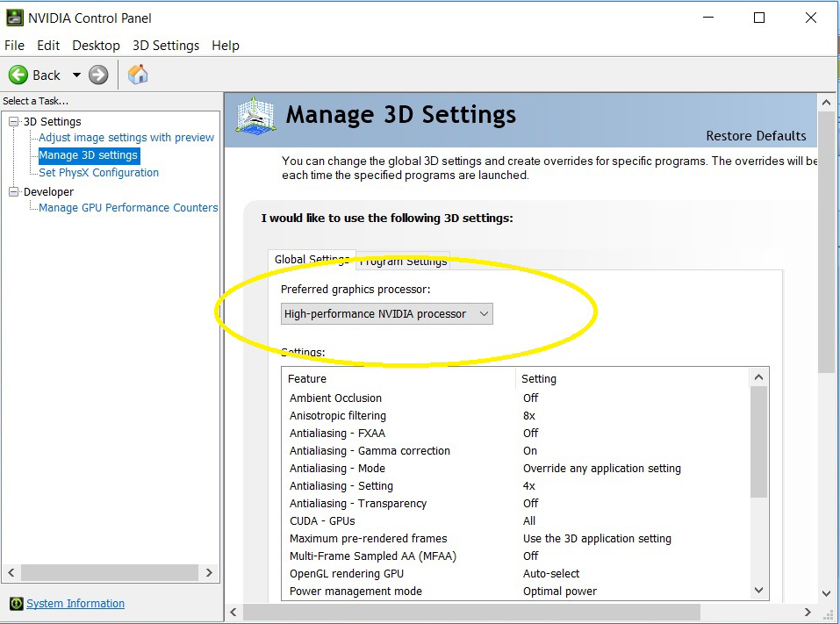840x624 pixels.
Task: Click right arrow of task pane scrollbar
Action: pyautogui.click(x=210, y=573)
